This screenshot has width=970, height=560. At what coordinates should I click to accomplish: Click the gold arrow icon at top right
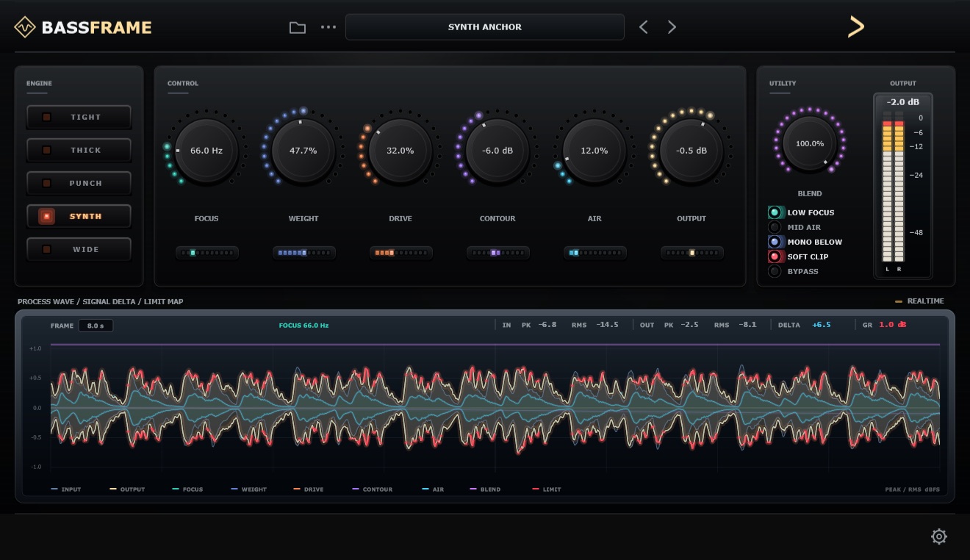856,26
